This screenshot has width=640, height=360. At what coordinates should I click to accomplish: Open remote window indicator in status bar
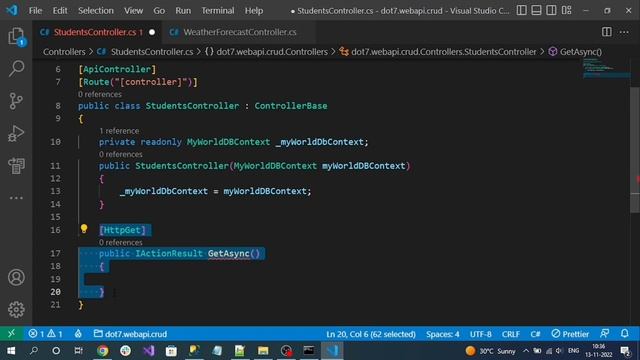(11, 334)
